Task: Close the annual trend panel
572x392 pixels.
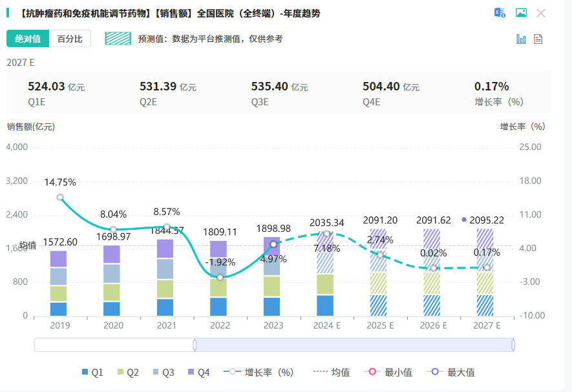Action: pos(541,13)
